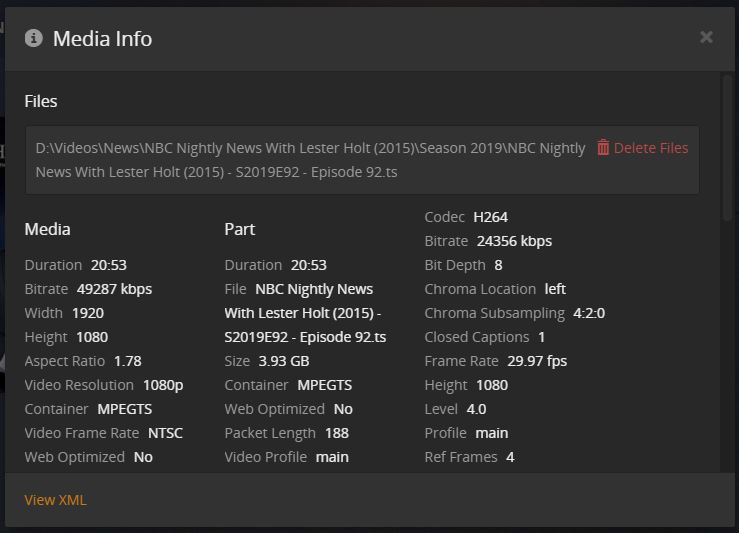The height and width of the screenshot is (533, 739).
Task: Click the info icon beside Media Info
Action: [34, 38]
